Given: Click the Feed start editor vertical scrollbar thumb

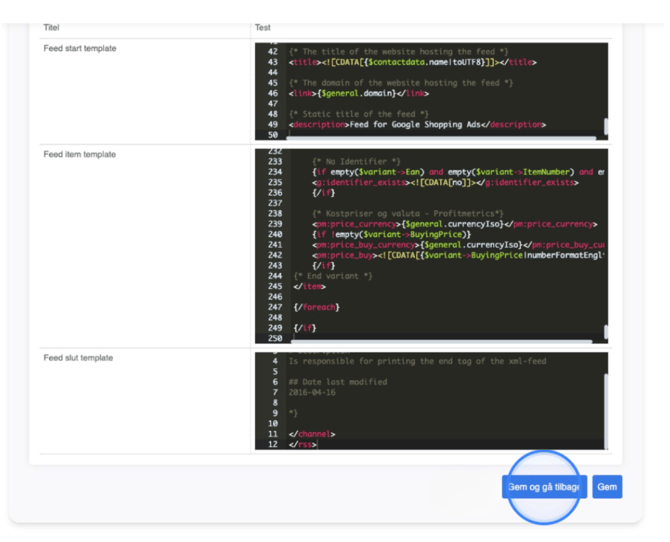Looking at the screenshot, I should click(606, 127).
